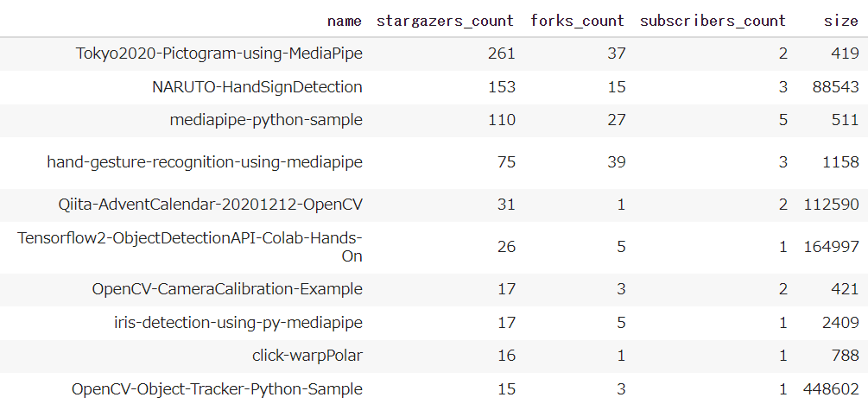This screenshot has height=410, width=868.
Task: Click size value 419
Action: [845, 54]
